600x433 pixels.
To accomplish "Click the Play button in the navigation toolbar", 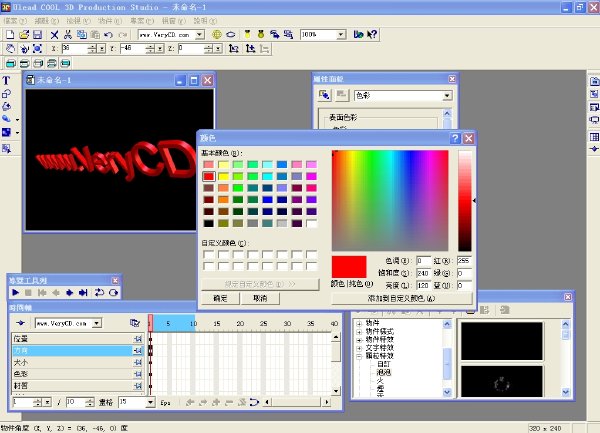I will (15, 293).
